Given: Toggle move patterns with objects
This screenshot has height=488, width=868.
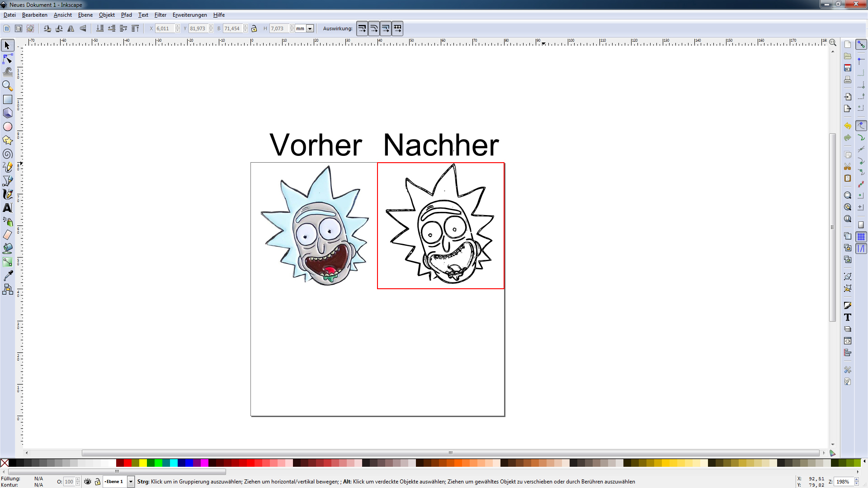Looking at the screenshot, I should (397, 28).
